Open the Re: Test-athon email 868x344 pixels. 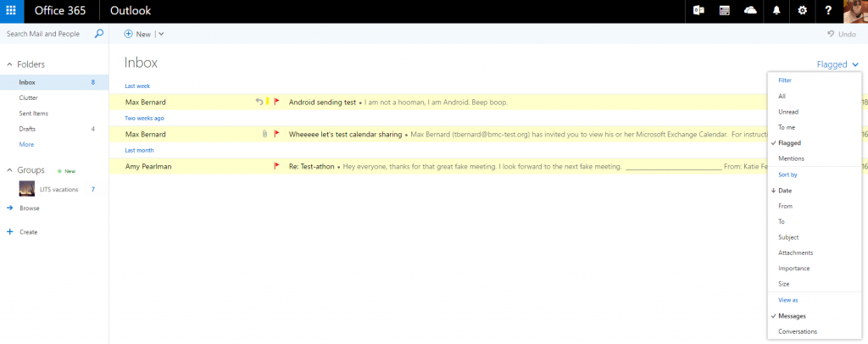click(489, 166)
